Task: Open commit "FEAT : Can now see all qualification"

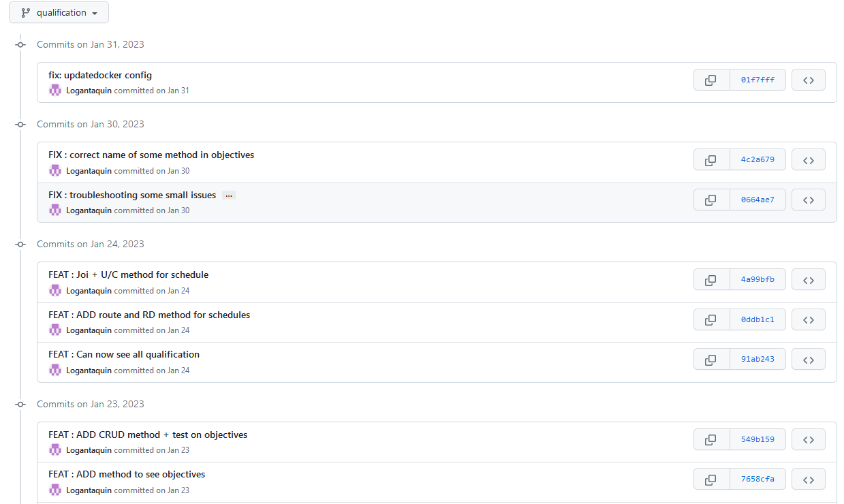Action: pyautogui.click(x=124, y=354)
